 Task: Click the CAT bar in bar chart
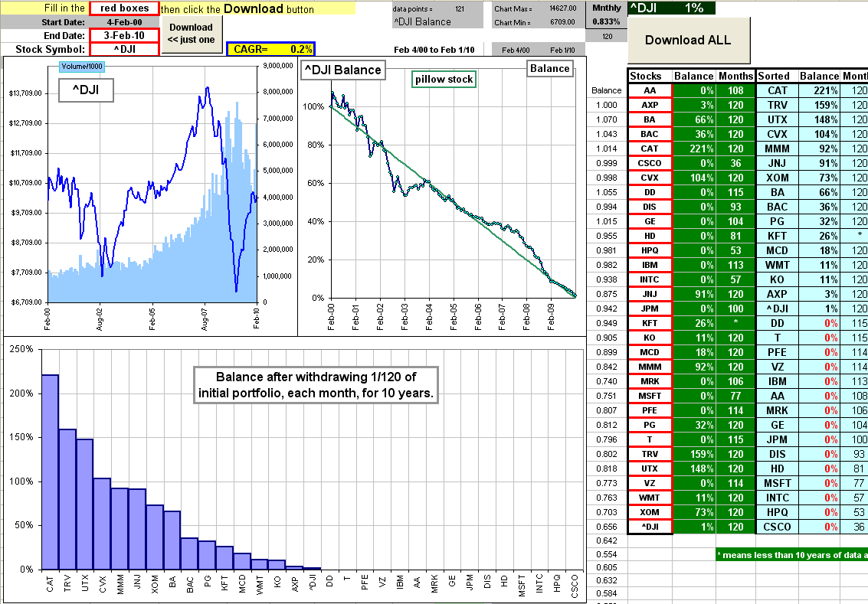(51, 472)
